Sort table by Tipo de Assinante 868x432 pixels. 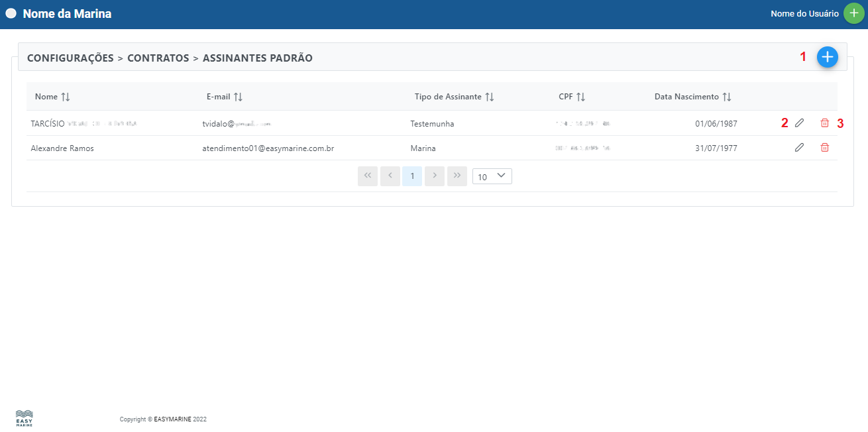click(x=489, y=97)
